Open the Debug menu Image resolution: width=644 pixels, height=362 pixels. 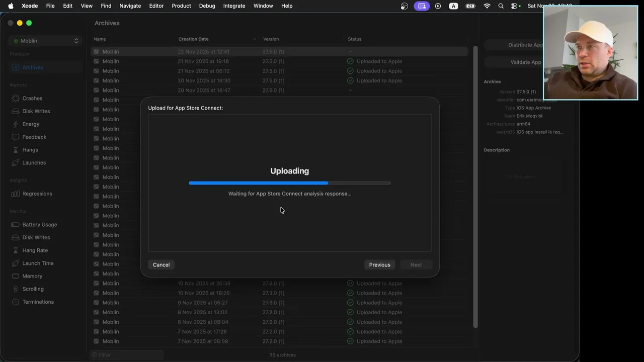click(x=207, y=6)
